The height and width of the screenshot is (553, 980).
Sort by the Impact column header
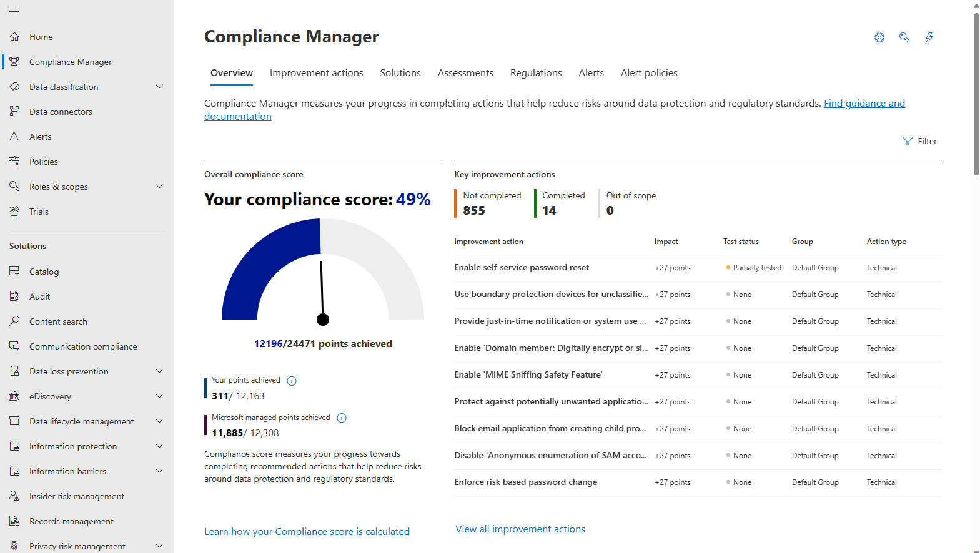pyautogui.click(x=666, y=242)
